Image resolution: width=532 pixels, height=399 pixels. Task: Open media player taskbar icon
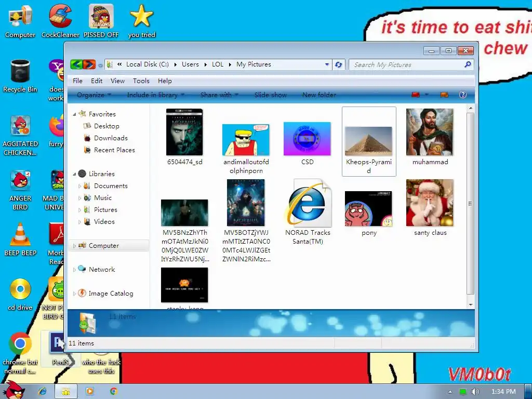click(90, 391)
